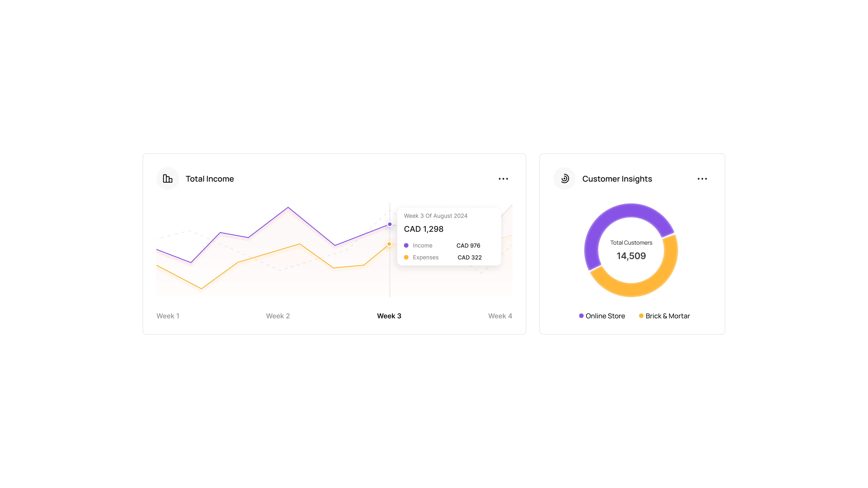Click the purple Income dot in tooltip
Screen dimensions: 868x488
click(406, 246)
